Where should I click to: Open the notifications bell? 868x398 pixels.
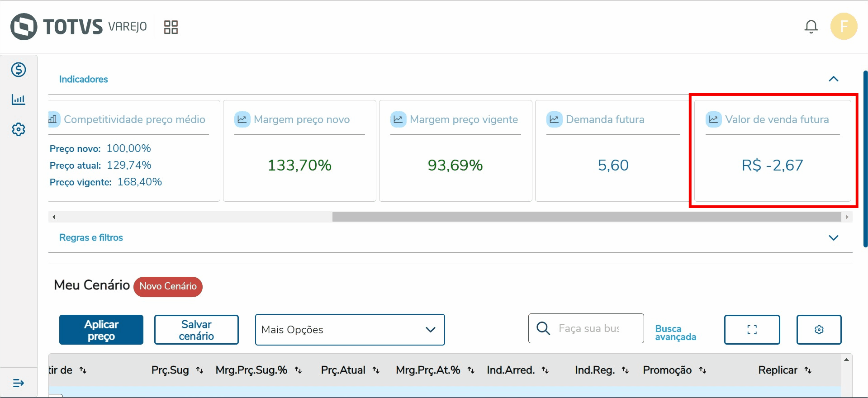click(x=811, y=27)
